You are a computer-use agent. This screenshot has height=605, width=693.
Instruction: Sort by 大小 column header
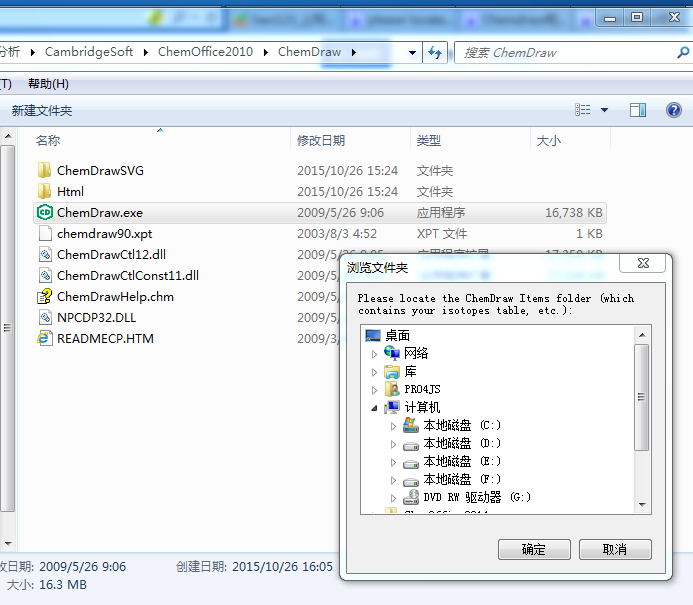pos(548,141)
